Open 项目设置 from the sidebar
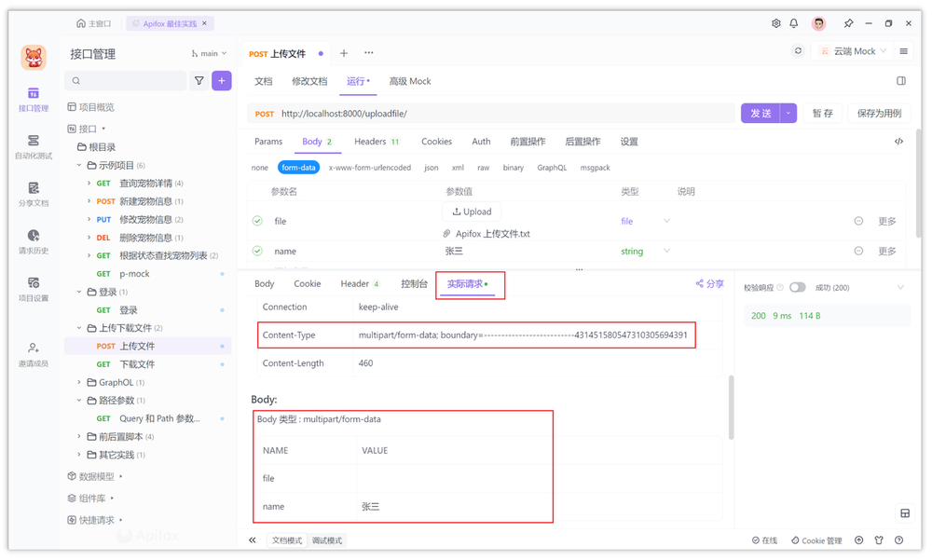Viewport: 932px width, 560px height. click(x=34, y=291)
